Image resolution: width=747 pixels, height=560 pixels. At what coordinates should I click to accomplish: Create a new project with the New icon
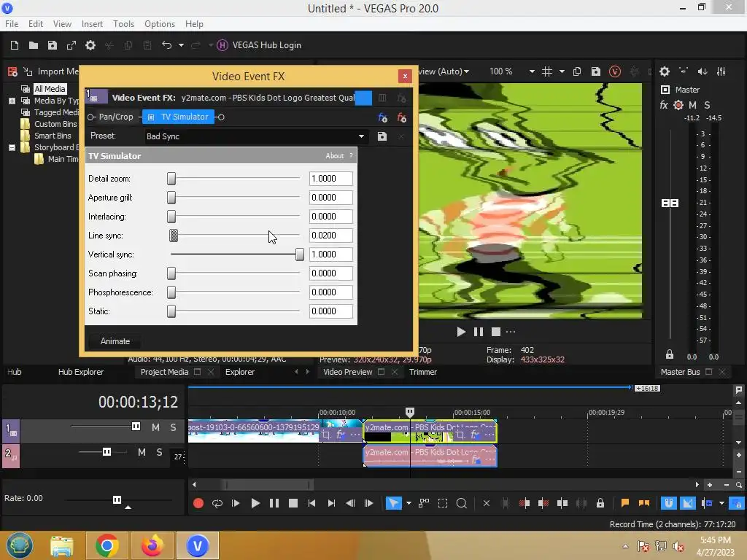click(x=15, y=45)
